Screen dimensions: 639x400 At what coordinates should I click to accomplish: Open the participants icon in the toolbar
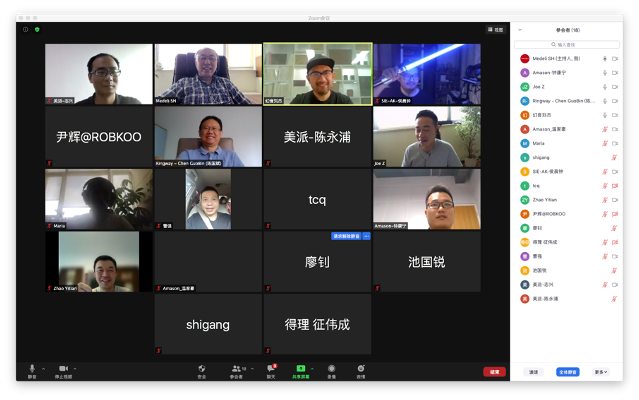[236, 369]
